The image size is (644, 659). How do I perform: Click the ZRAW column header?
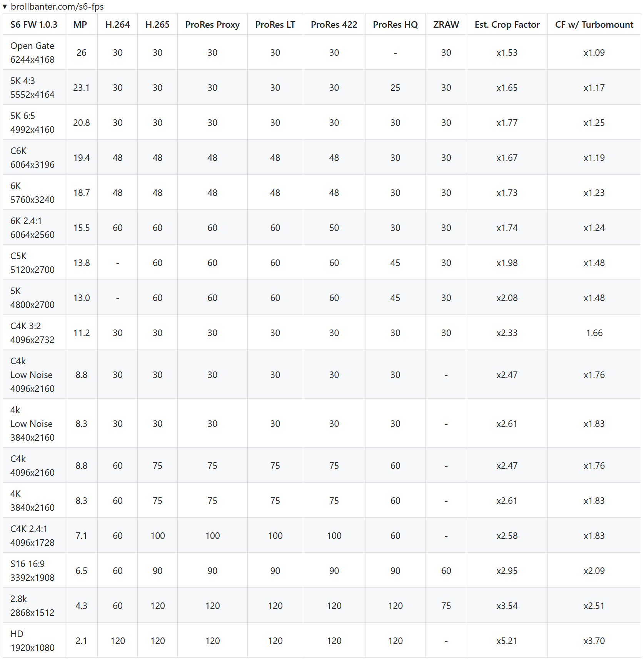446,25
